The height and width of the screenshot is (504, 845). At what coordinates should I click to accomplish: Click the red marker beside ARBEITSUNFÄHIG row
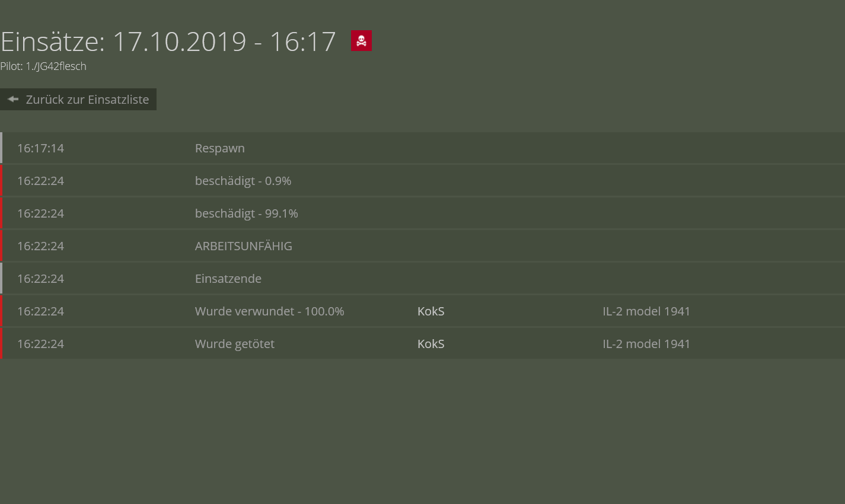1,246
